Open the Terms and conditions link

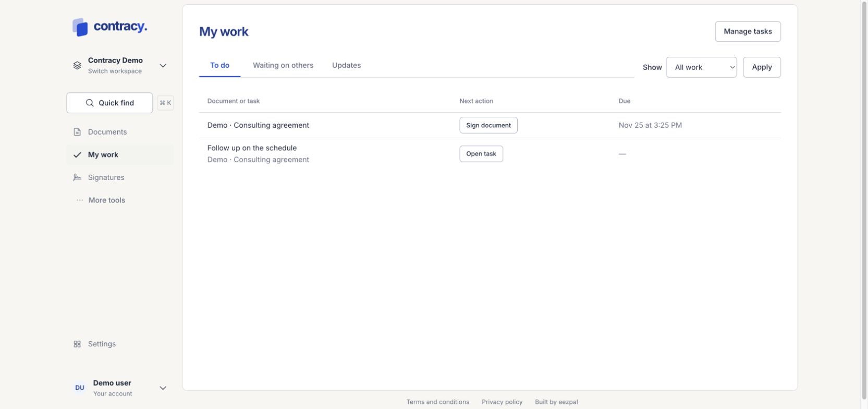pyautogui.click(x=437, y=402)
